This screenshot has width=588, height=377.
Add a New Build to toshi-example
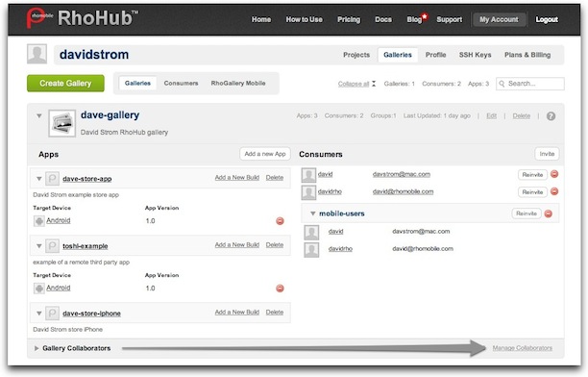pyautogui.click(x=237, y=245)
